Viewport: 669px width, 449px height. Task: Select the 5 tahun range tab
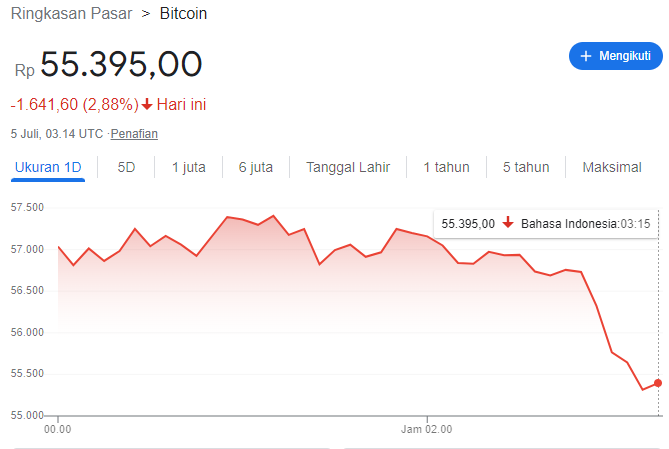coord(526,167)
